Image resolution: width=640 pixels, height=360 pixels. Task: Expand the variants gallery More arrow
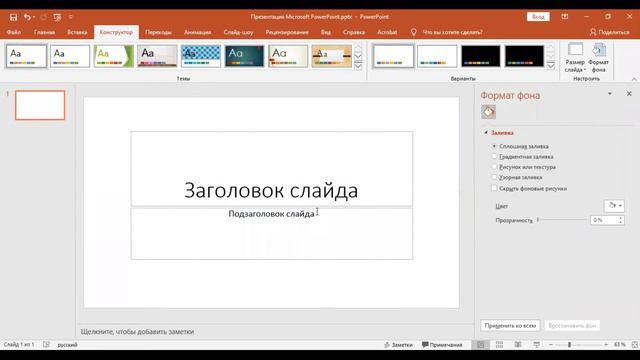(551, 66)
